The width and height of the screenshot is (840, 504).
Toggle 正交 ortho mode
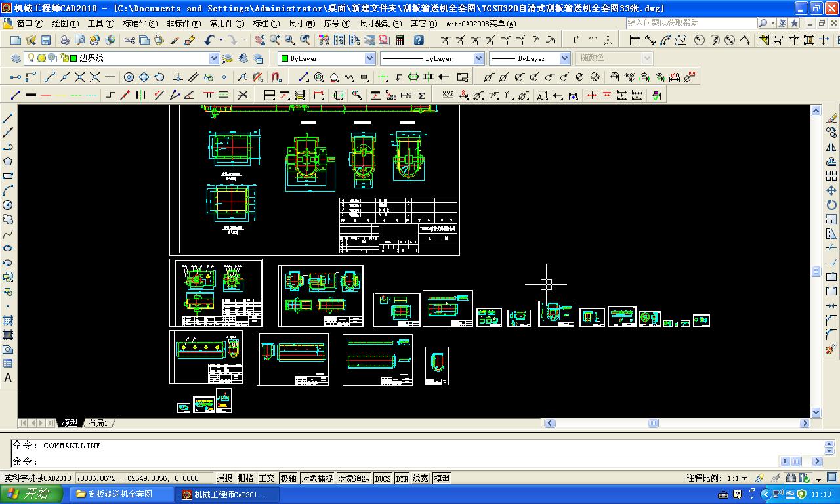tap(266, 478)
